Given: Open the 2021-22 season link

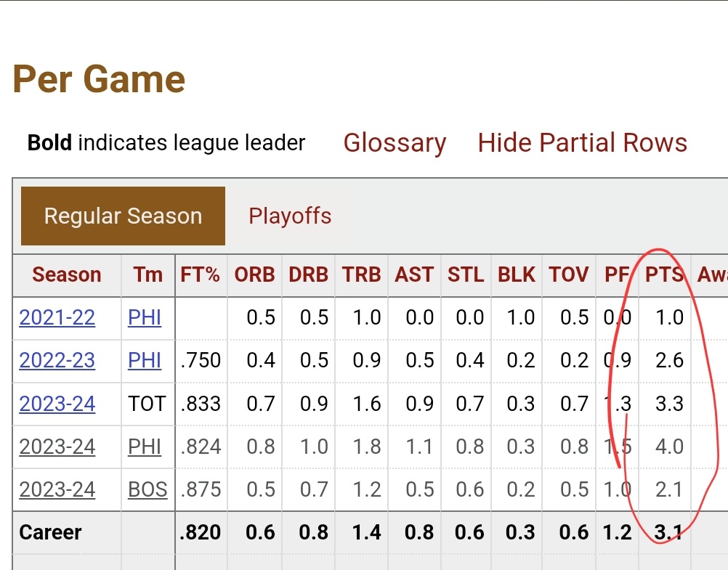Looking at the screenshot, I should pos(57,318).
